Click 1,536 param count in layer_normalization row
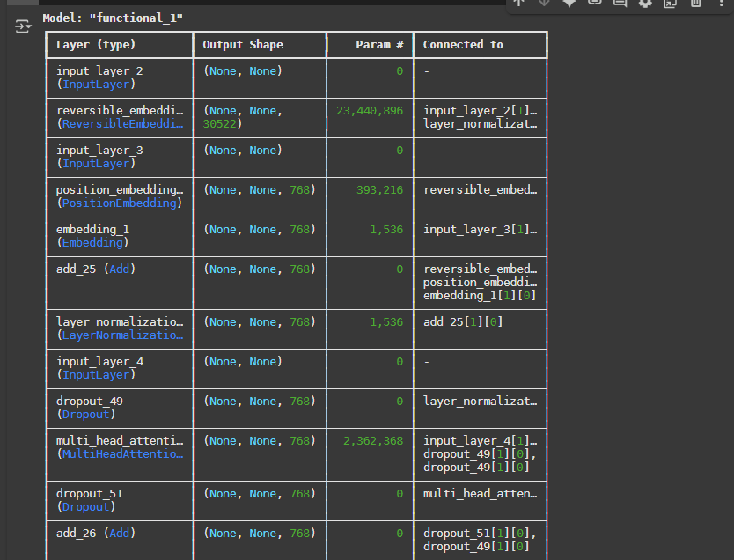 coord(386,322)
